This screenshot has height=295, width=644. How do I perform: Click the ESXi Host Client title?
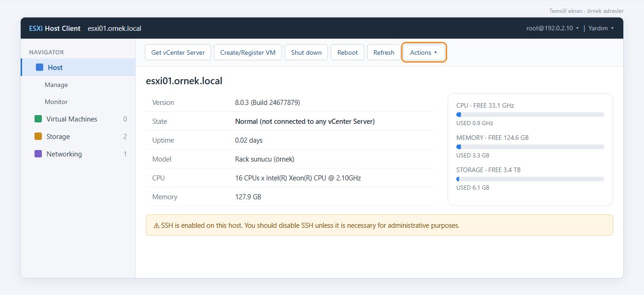[55, 28]
